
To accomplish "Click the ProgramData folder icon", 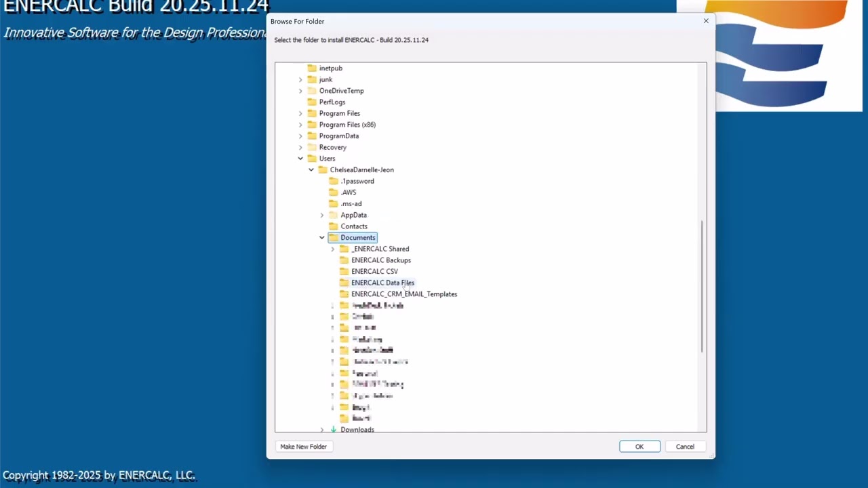I will point(312,136).
